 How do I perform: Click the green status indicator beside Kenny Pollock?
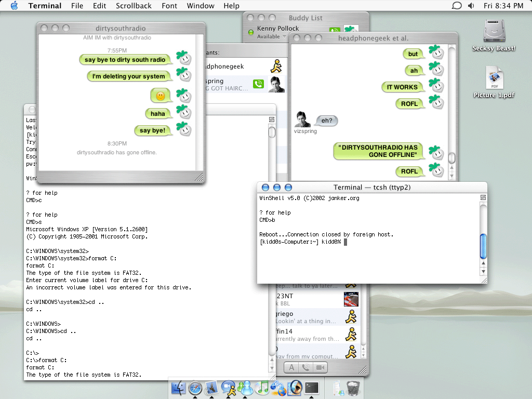tap(251, 32)
